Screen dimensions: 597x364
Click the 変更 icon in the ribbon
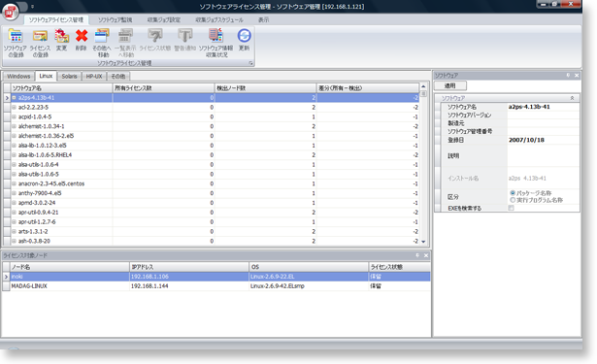pos(62,40)
